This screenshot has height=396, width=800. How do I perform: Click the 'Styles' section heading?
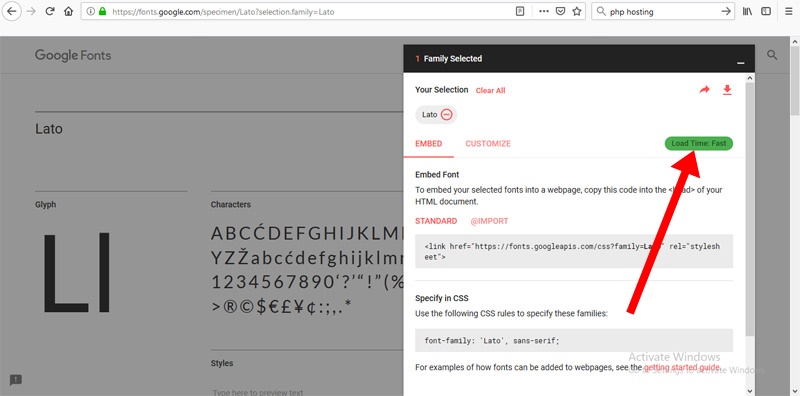222,363
